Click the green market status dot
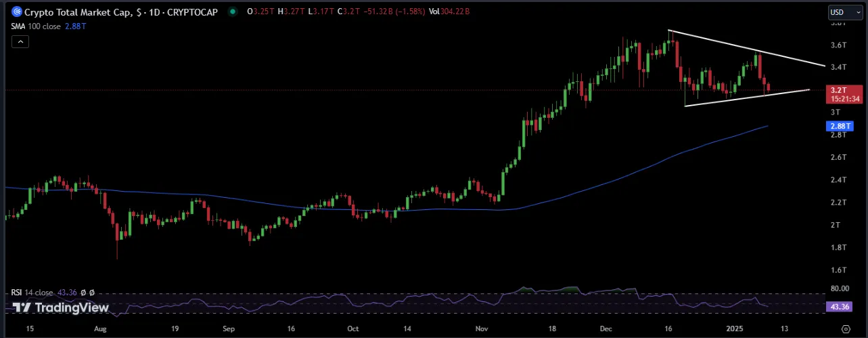The image size is (868, 338). (x=233, y=12)
